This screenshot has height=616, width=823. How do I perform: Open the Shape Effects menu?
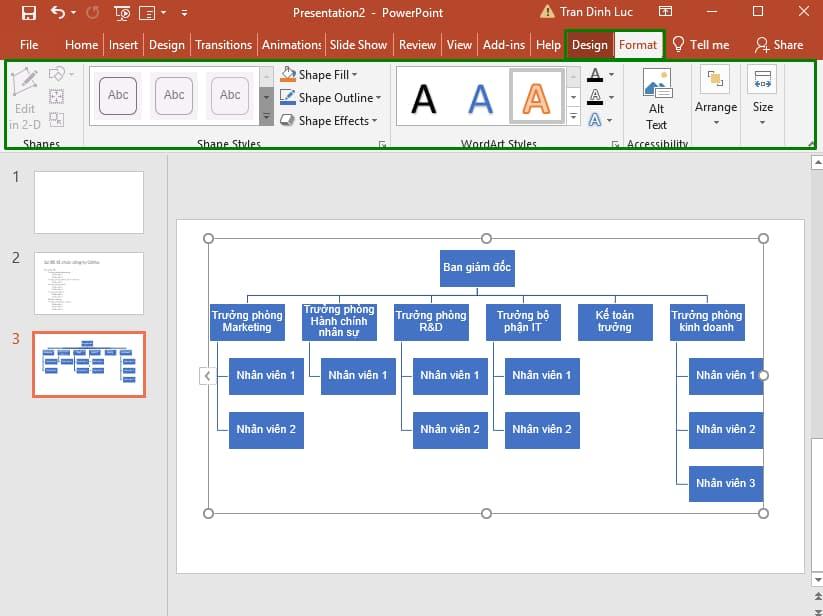(x=327, y=120)
